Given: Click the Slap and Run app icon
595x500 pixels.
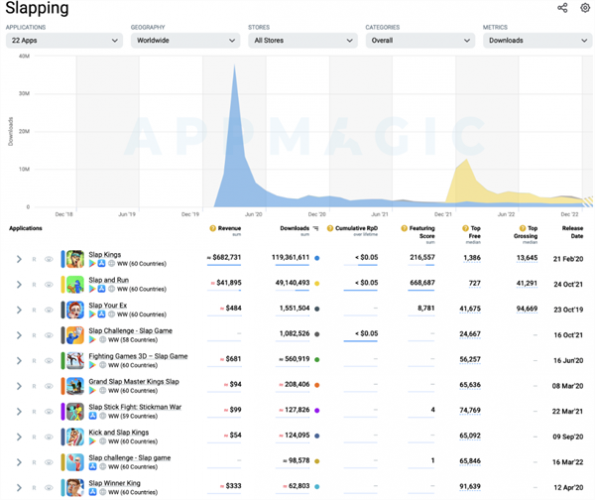Looking at the screenshot, I should coord(75,285).
